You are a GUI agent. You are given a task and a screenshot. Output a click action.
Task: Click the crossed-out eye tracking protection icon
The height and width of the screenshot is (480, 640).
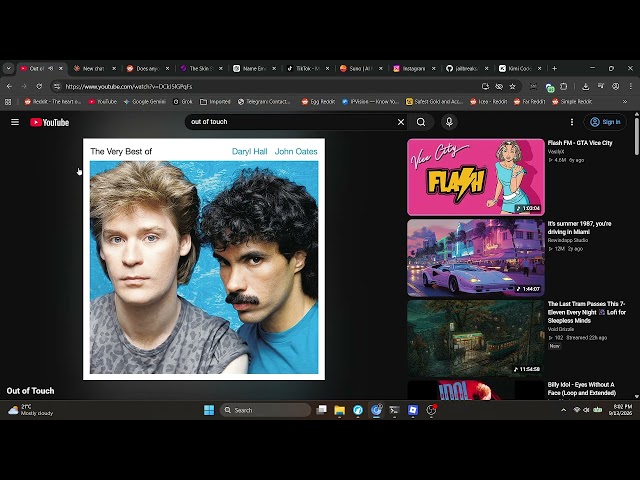(499, 87)
